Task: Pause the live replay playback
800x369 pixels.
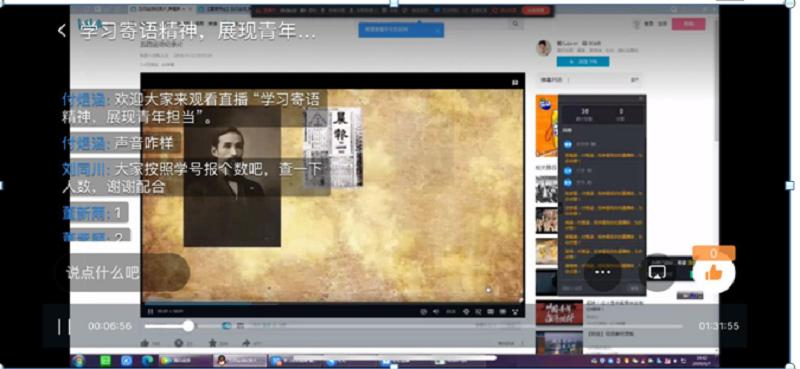Action: click(63, 326)
